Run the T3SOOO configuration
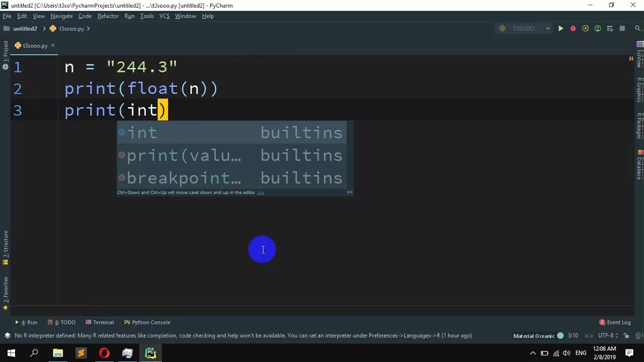The width and height of the screenshot is (644, 362). click(560, 29)
